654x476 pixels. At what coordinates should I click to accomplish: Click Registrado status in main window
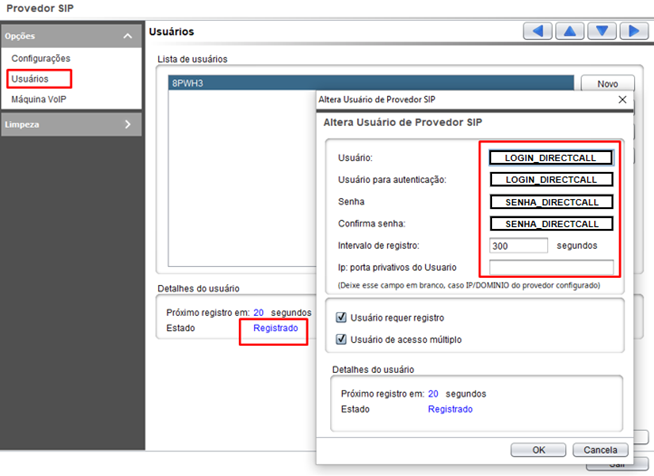(276, 328)
